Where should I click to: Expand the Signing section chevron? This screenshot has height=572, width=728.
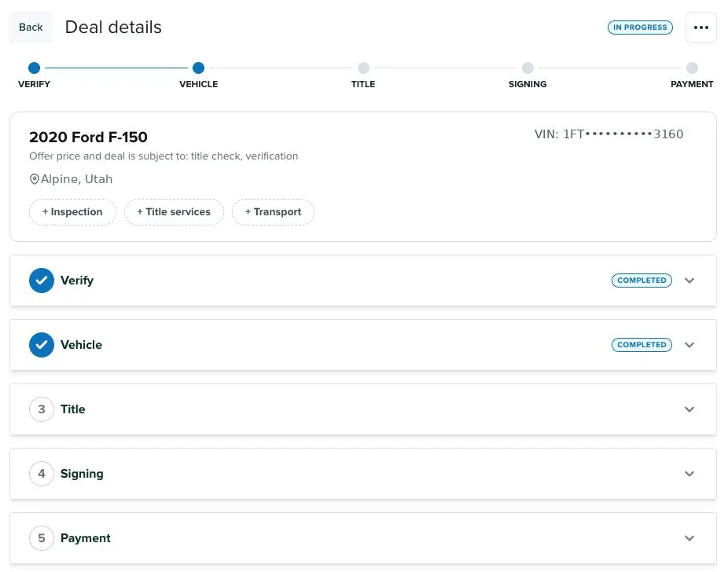689,474
